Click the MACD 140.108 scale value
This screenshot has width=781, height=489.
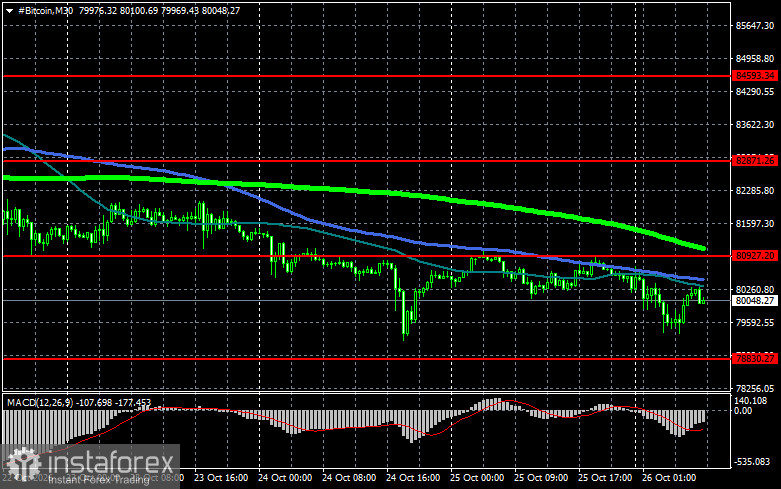tap(751, 401)
